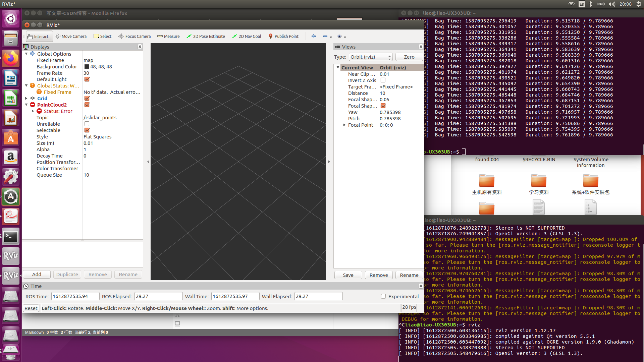This screenshot has height=362, width=644.
Task: Toggle Grid display checkbox
Action: 87,98
